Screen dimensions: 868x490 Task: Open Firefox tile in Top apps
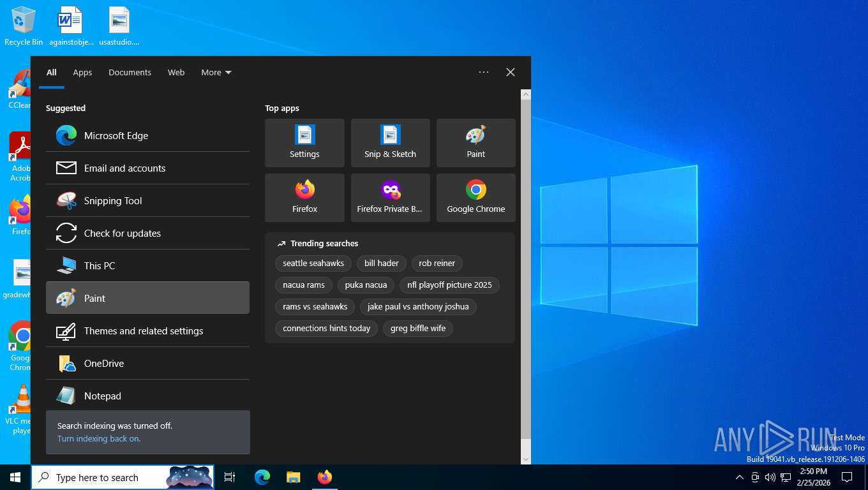pyautogui.click(x=304, y=198)
